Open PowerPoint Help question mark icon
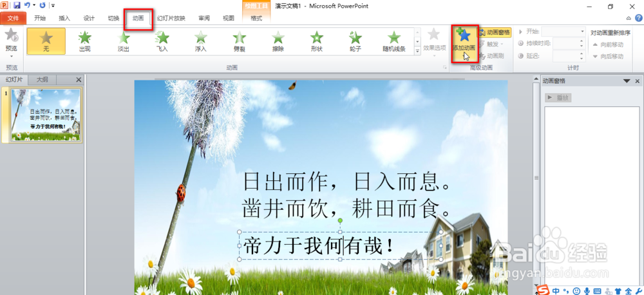This screenshot has width=644, height=295. [x=639, y=17]
